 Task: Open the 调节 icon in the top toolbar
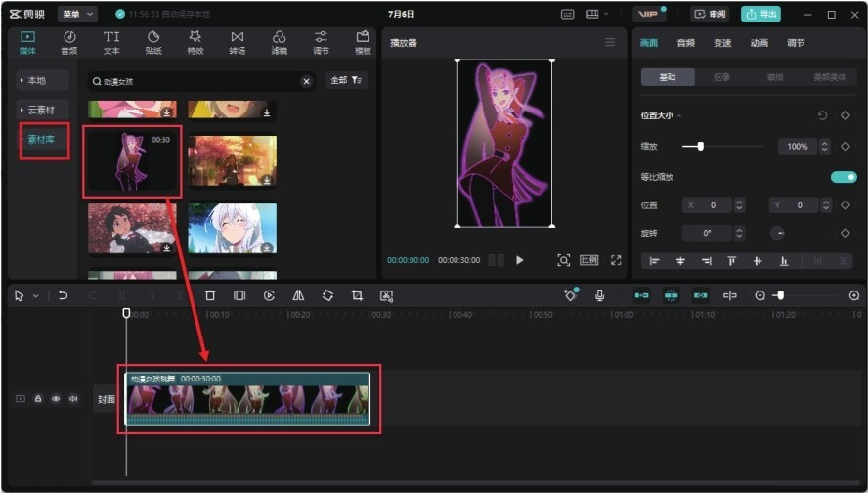point(321,43)
